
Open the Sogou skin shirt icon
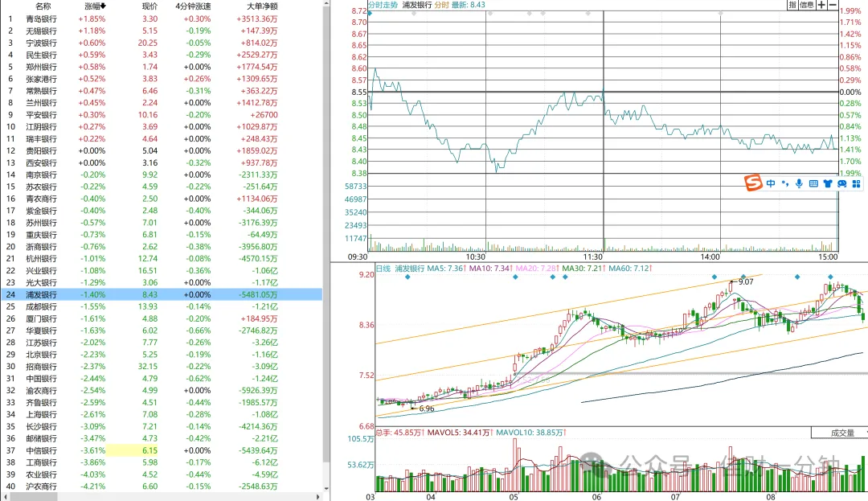click(x=828, y=183)
